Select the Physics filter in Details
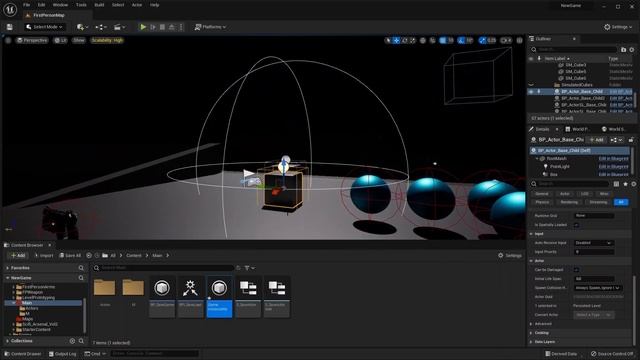This screenshot has height=360, width=640. coord(542,202)
